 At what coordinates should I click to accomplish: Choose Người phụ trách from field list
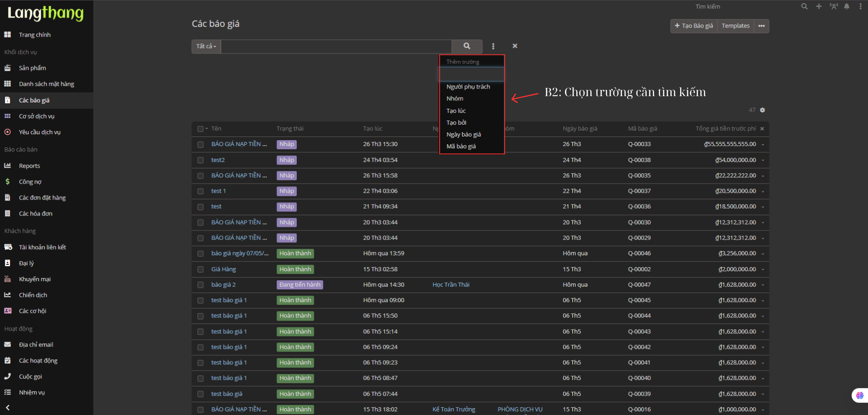click(x=468, y=87)
